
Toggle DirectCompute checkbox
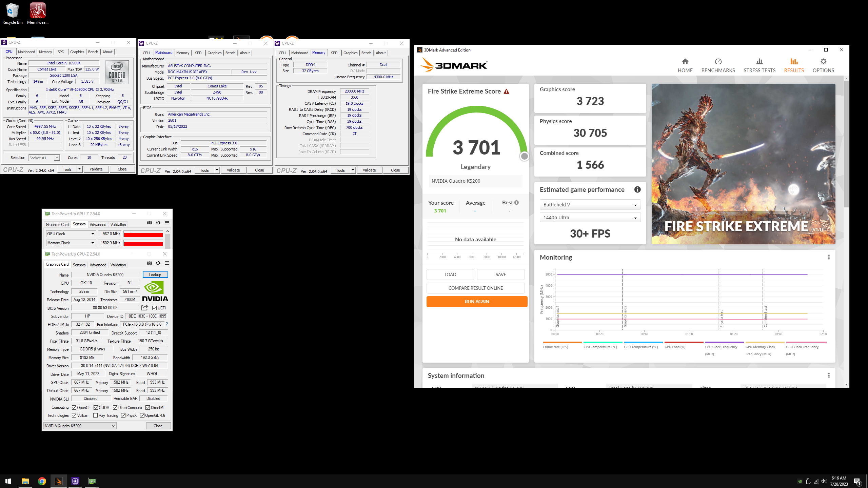(115, 408)
